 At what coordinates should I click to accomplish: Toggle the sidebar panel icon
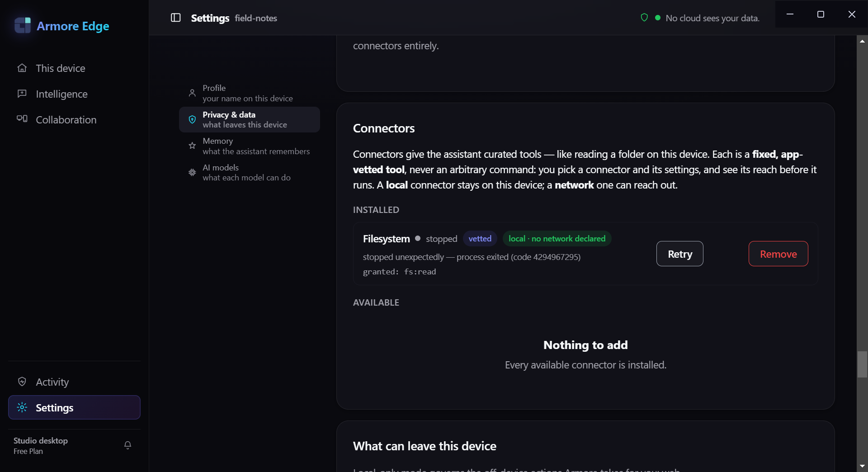[x=176, y=18]
